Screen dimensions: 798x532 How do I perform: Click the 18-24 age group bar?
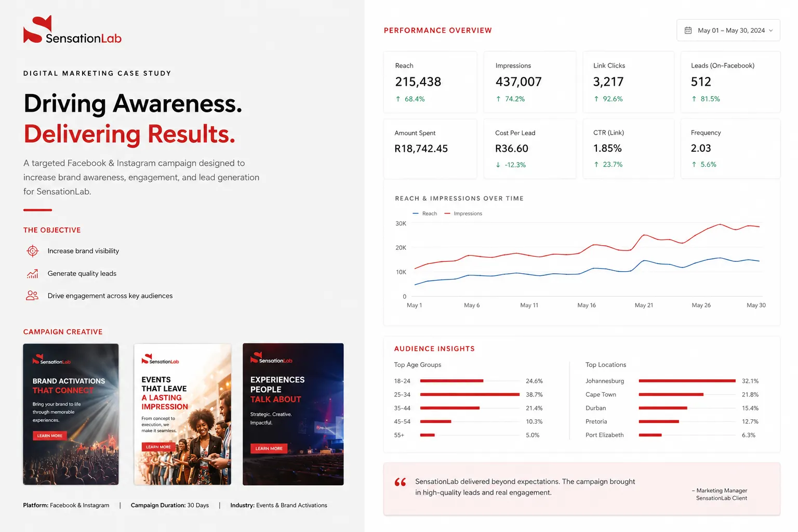tap(451, 381)
